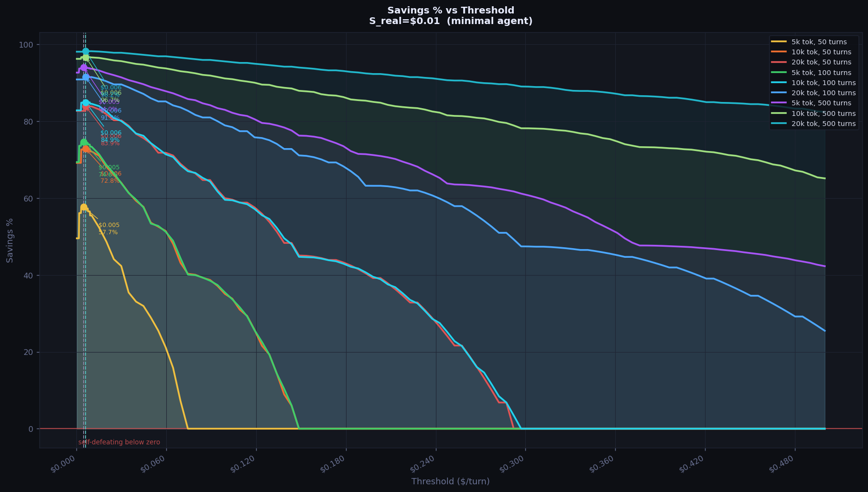Click the "Threshold ($/turn)" x-axis label
This screenshot has height=492, width=868.
point(450,481)
